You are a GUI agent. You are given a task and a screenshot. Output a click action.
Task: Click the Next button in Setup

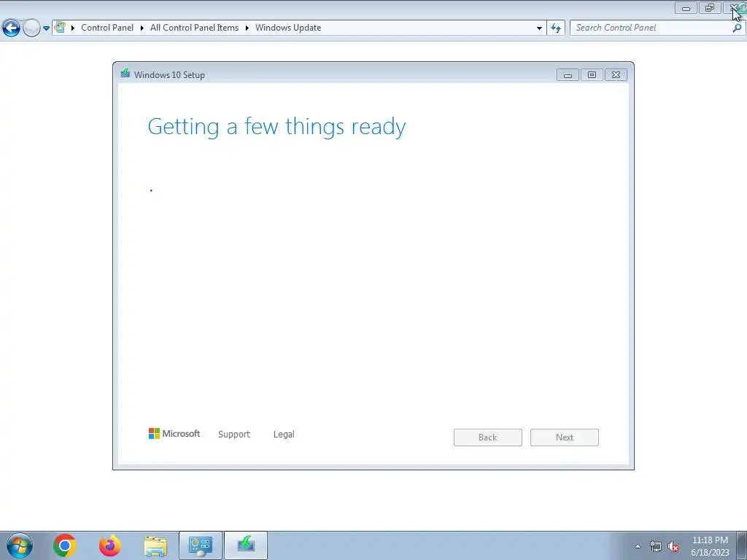(565, 437)
